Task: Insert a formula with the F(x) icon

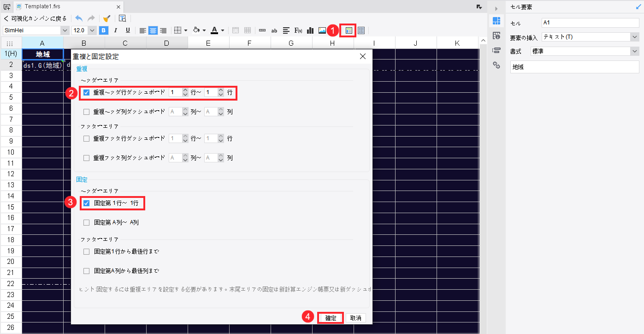Action: 298,30
